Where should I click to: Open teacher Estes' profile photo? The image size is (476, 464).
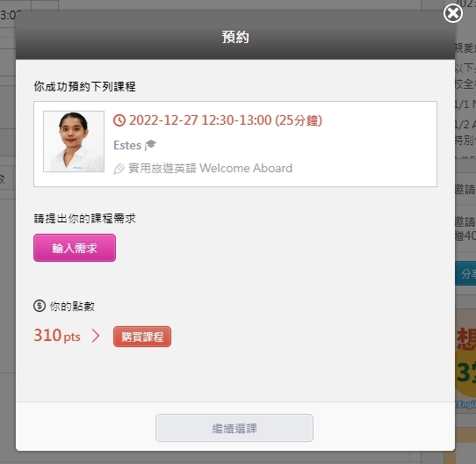tap(74, 141)
